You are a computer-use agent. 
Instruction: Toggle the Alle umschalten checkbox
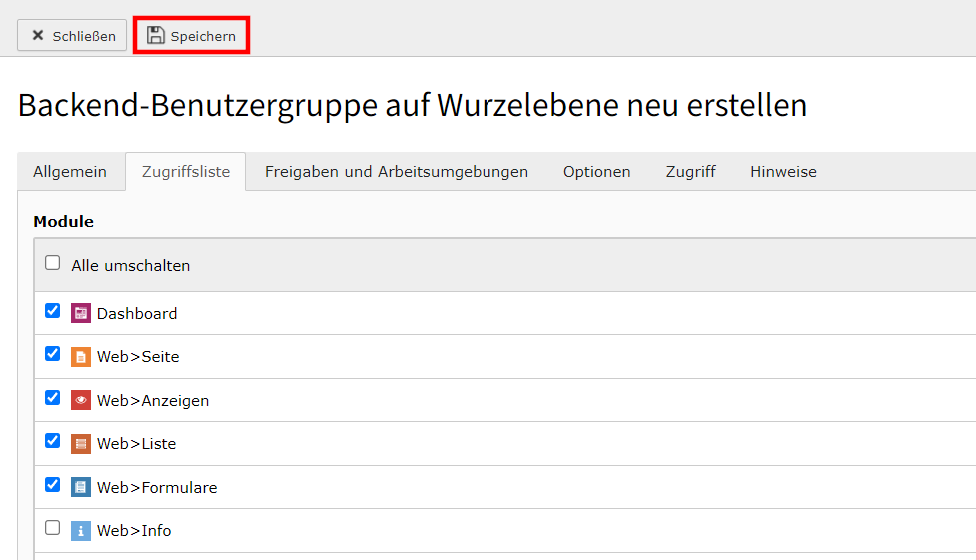[x=53, y=263]
